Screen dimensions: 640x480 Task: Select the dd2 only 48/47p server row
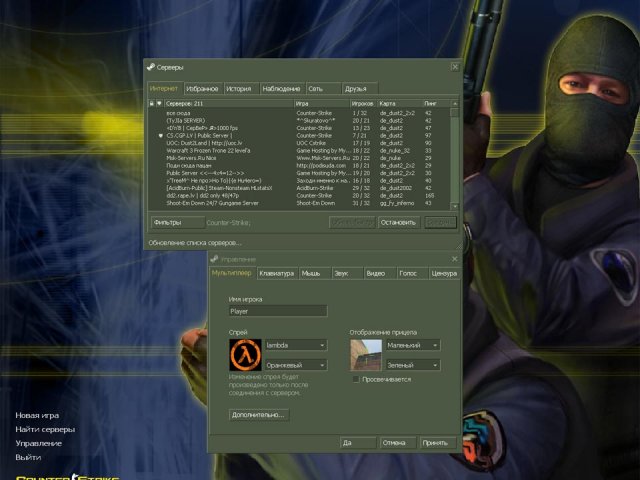[299, 196]
